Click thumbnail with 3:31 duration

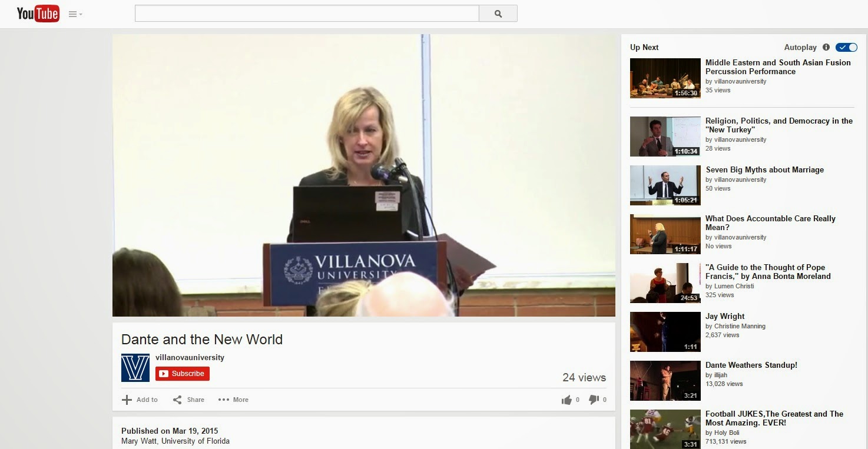tap(665, 429)
